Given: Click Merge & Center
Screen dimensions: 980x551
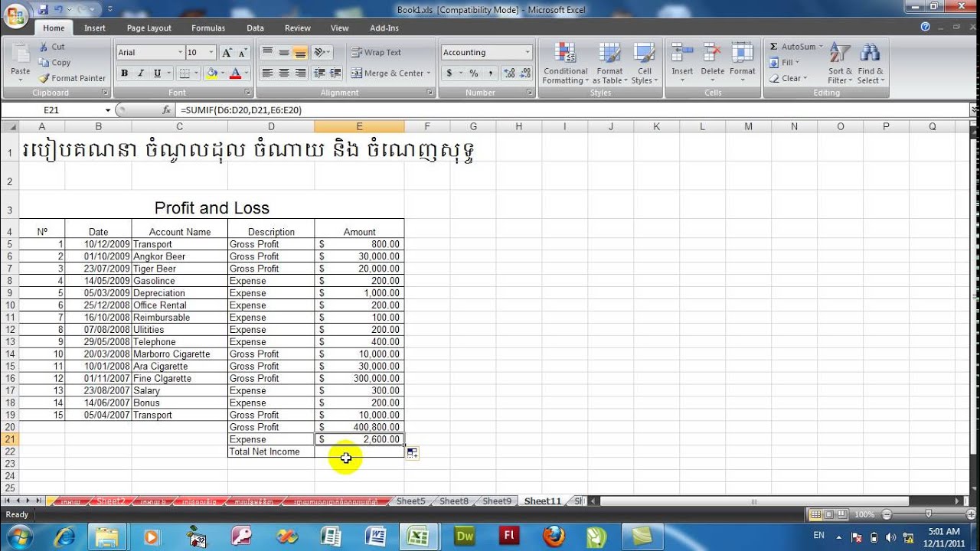Looking at the screenshot, I should click(387, 73).
